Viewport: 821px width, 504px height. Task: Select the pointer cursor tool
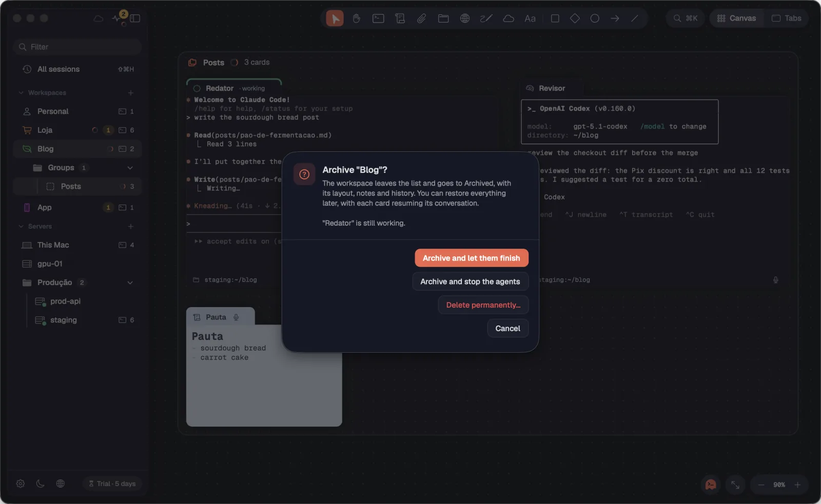click(335, 18)
